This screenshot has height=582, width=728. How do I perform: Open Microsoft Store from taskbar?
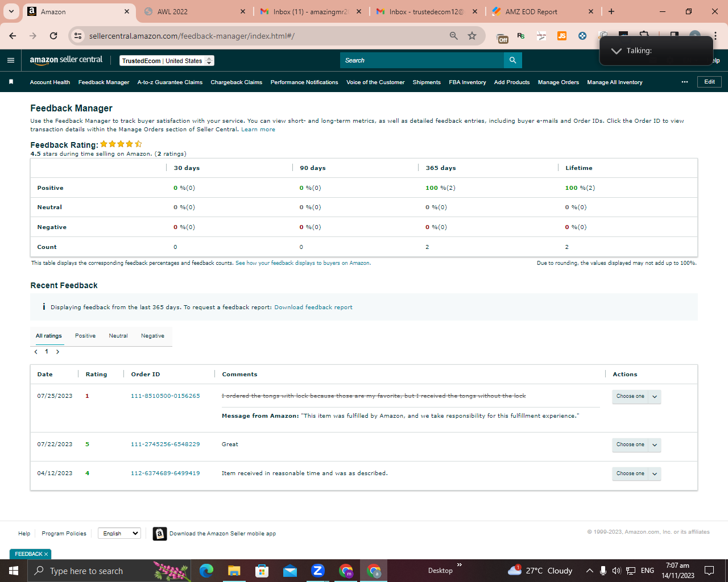tap(262, 571)
